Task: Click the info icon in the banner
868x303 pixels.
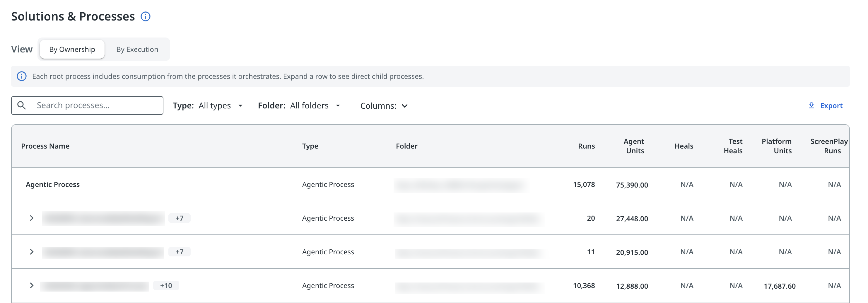Action: (x=22, y=76)
